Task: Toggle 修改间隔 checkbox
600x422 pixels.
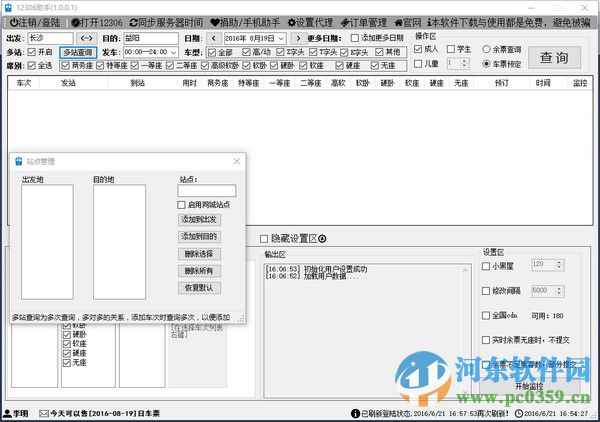Action: click(x=486, y=291)
